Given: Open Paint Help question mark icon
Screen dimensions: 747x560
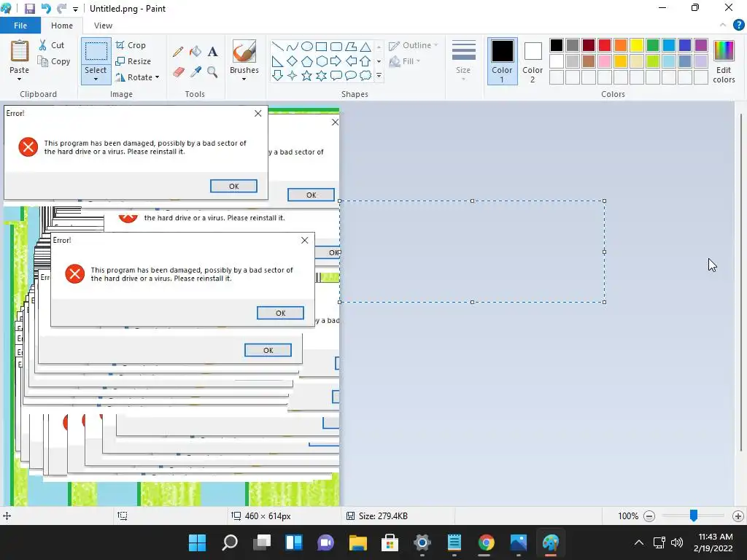Looking at the screenshot, I should [738, 26].
